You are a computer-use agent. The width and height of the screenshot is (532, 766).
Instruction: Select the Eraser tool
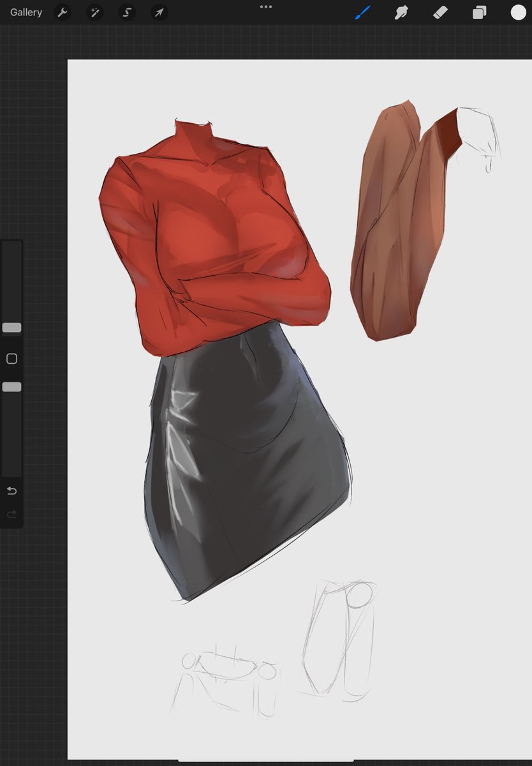(440, 12)
